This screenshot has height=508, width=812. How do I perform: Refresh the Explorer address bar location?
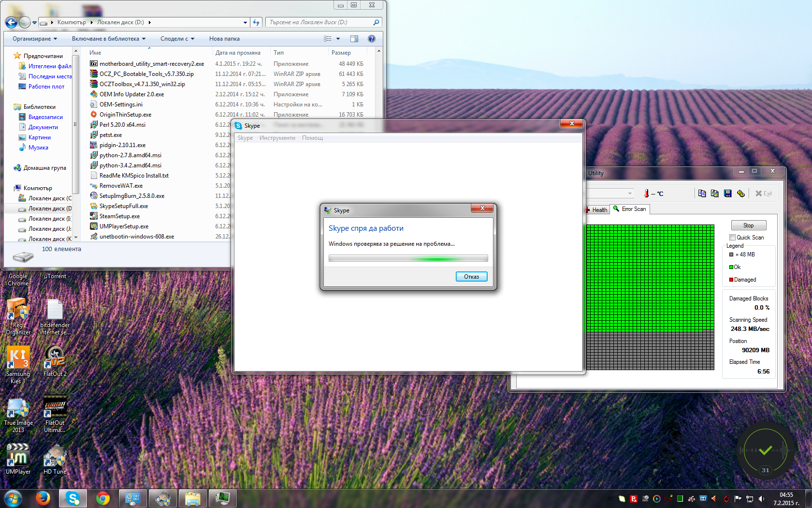(x=256, y=22)
